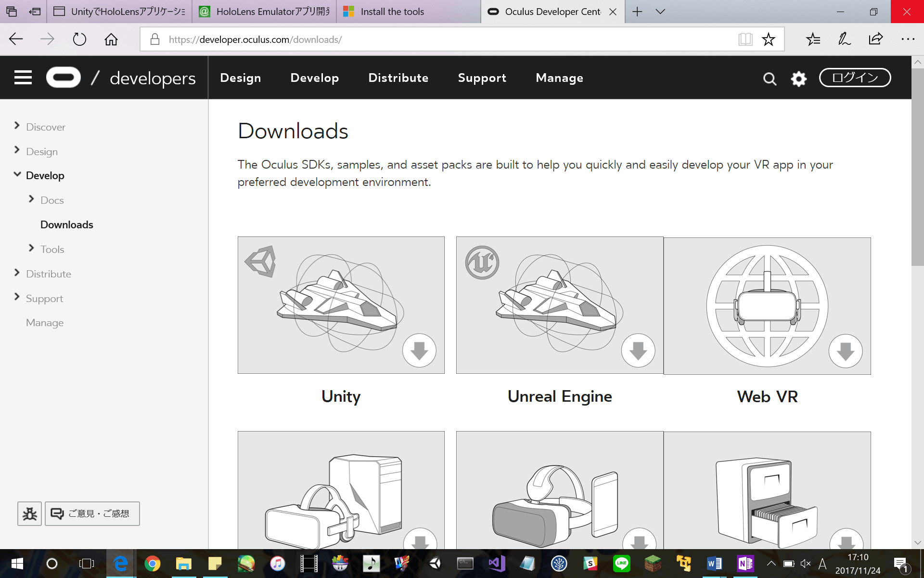The height and width of the screenshot is (578, 924).
Task: Toggle reading view book icon
Action: [x=745, y=39]
